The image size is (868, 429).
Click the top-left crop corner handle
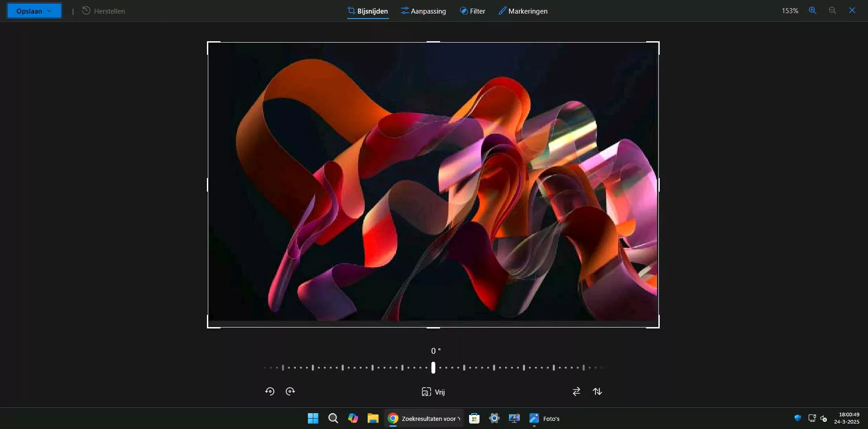point(208,43)
